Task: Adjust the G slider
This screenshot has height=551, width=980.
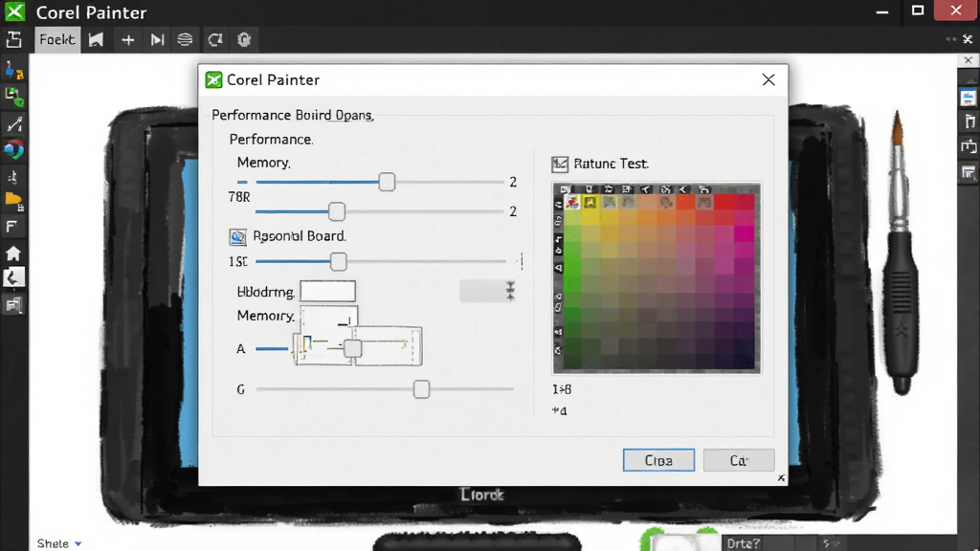Action: tap(421, 389)
